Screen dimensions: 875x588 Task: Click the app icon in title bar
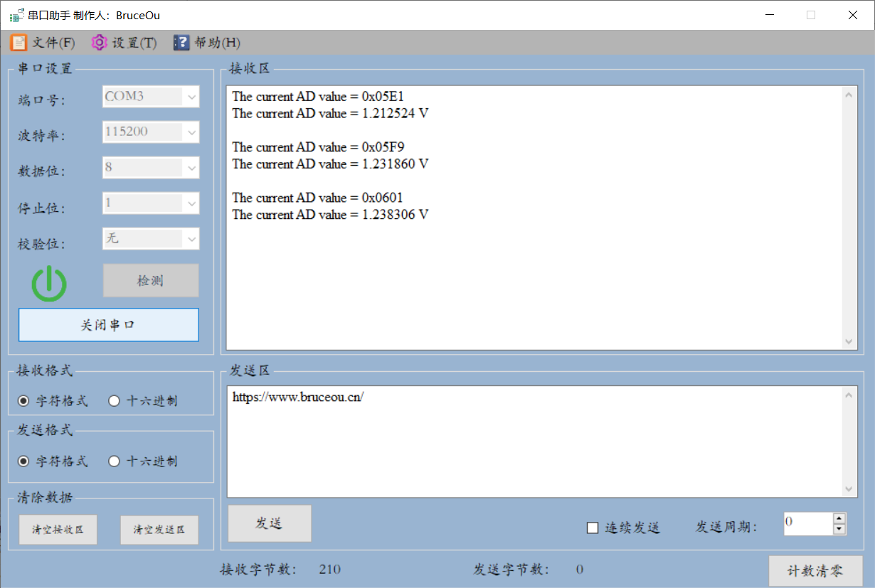[x=16, y=14]
